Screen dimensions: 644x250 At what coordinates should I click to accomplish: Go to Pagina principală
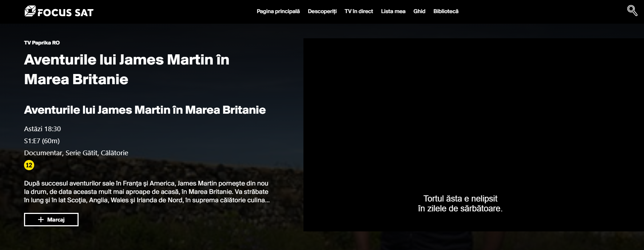click(278, 11)
